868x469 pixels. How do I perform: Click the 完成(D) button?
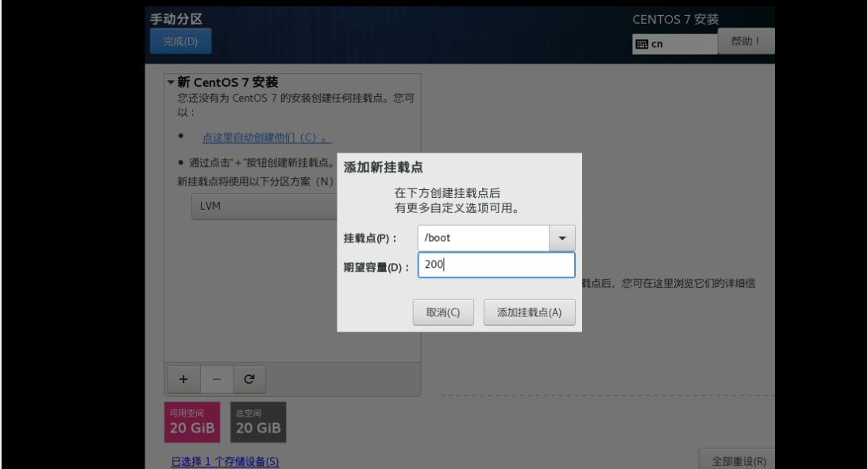pos(180,41)
